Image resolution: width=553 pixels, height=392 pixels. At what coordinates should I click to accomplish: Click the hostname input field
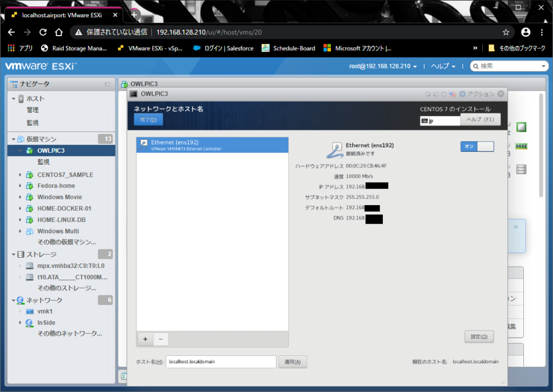[x=221, y=362]
